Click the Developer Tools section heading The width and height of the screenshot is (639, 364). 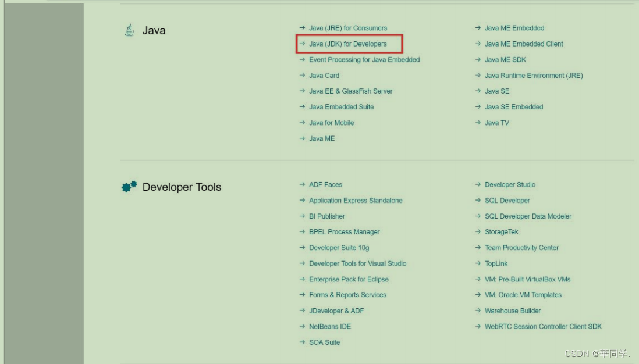coord(182,187)
